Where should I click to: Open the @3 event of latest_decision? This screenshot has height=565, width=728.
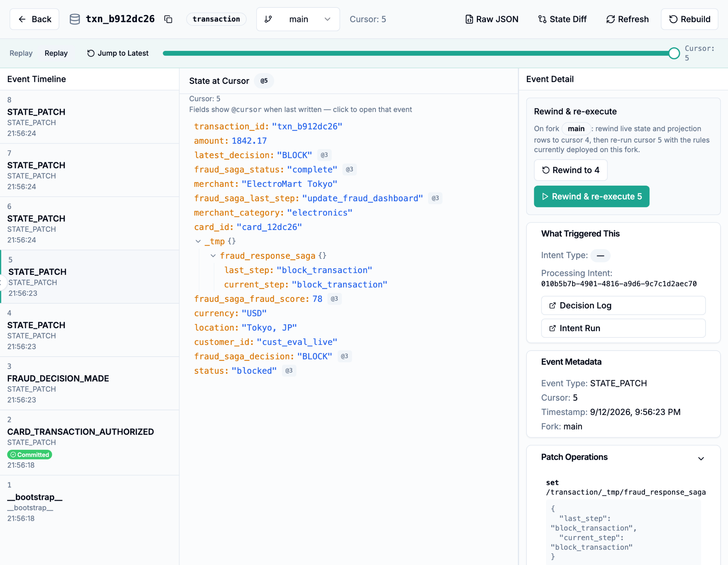[x=324, y=155]
